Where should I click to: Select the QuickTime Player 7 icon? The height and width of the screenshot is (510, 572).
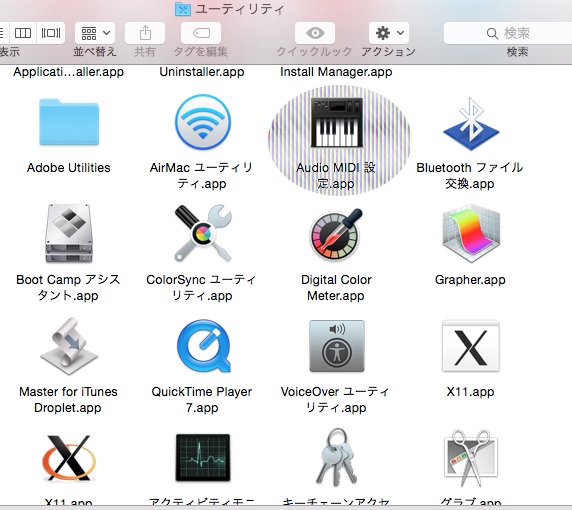pyautogui.click(x=204, y=346)
